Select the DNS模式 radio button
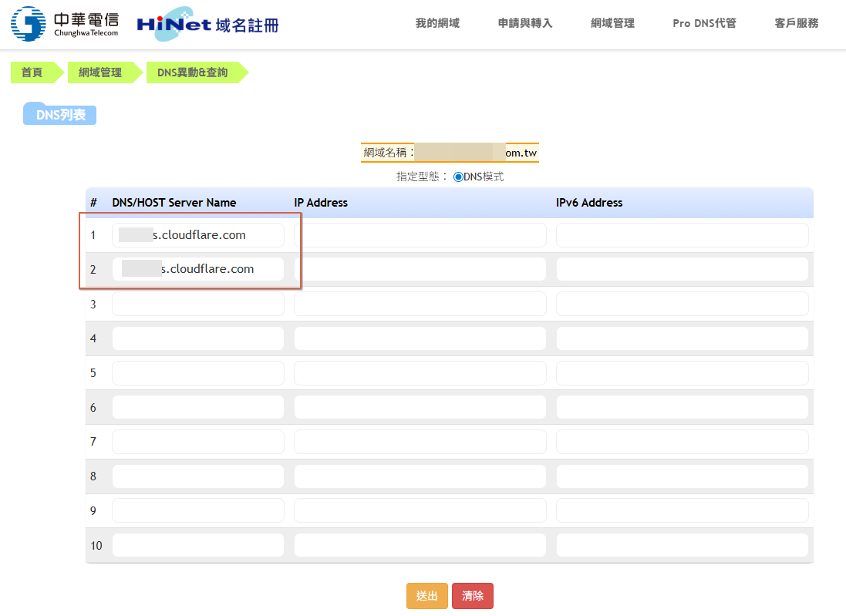The image size is (846, 616). (x=458, y=177)
